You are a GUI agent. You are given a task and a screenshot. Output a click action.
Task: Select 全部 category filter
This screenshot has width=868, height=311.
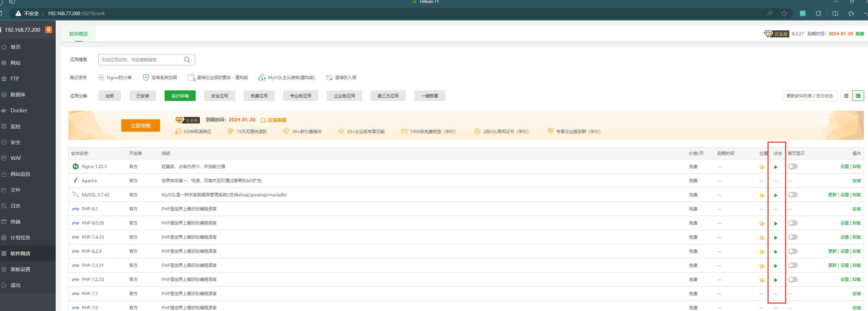[110, 96]
